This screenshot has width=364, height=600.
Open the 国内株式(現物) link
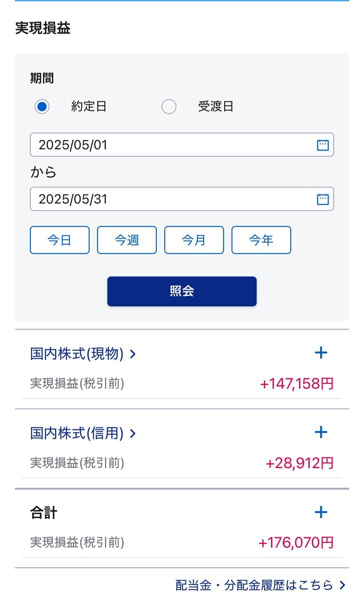[76, 354]
